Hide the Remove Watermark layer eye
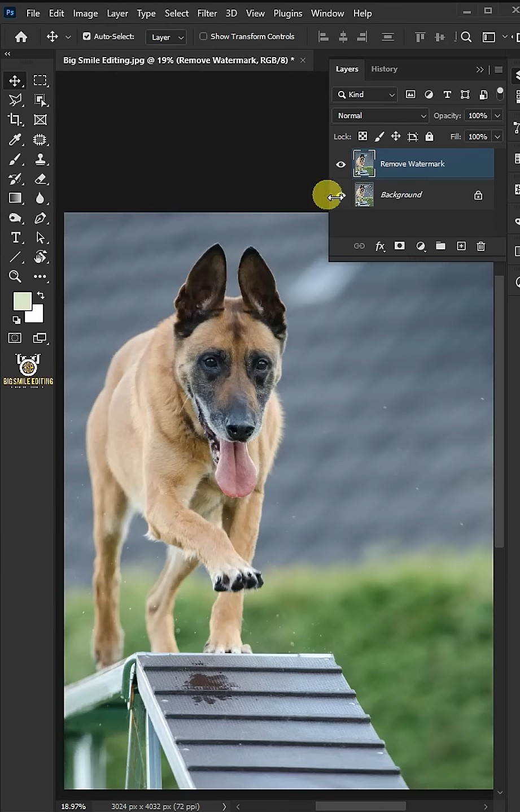The image size is (520, 812). (x=340, y=164)
